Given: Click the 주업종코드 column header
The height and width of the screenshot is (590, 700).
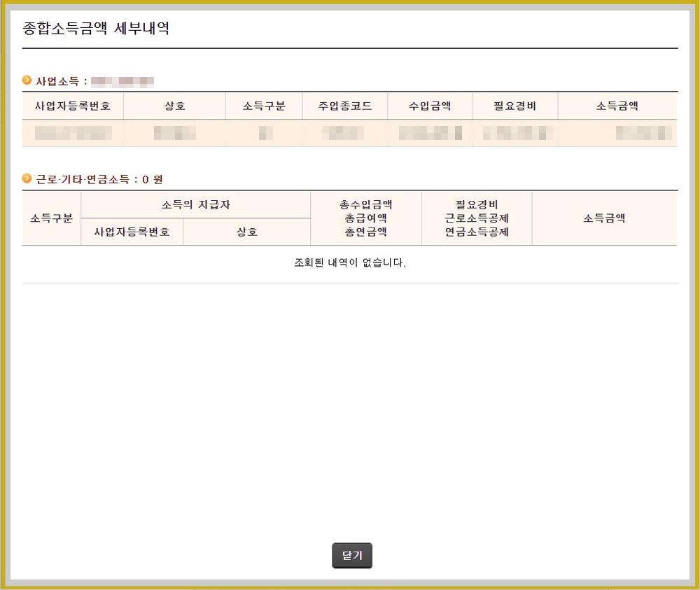Looking at the screenshot, I should point(344,106).
